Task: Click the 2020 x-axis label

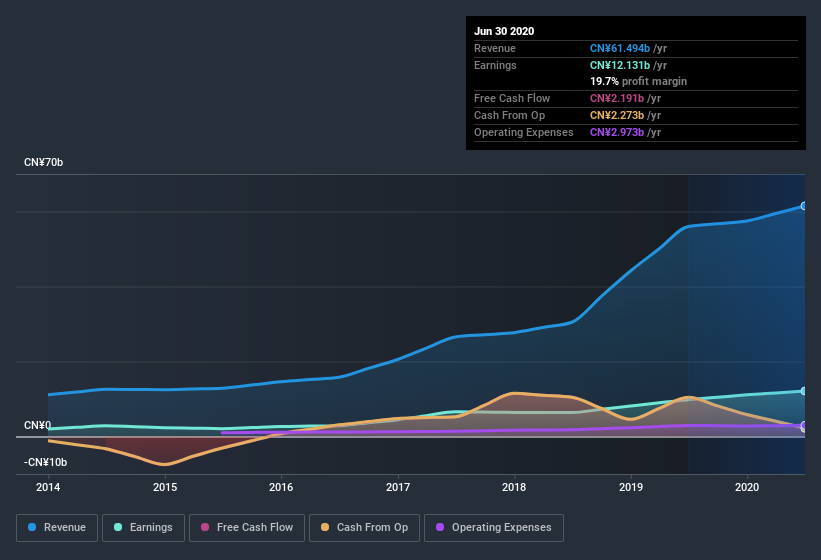Action: coord(747,487)
